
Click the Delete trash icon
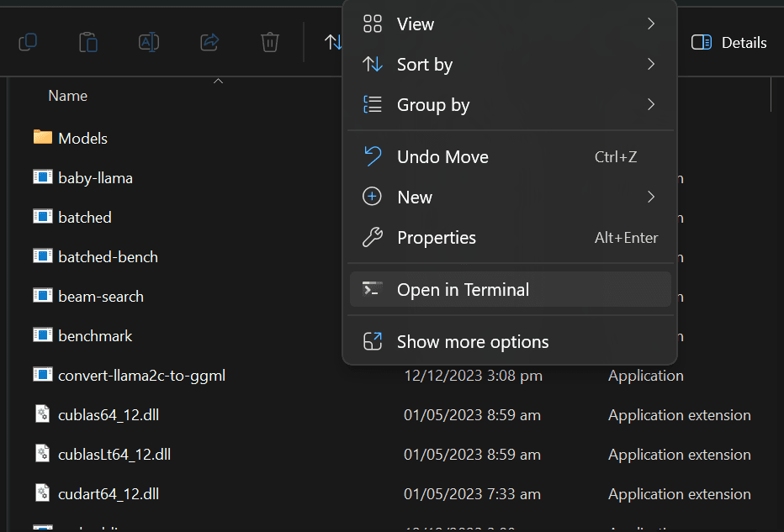(x=270, y=42)
